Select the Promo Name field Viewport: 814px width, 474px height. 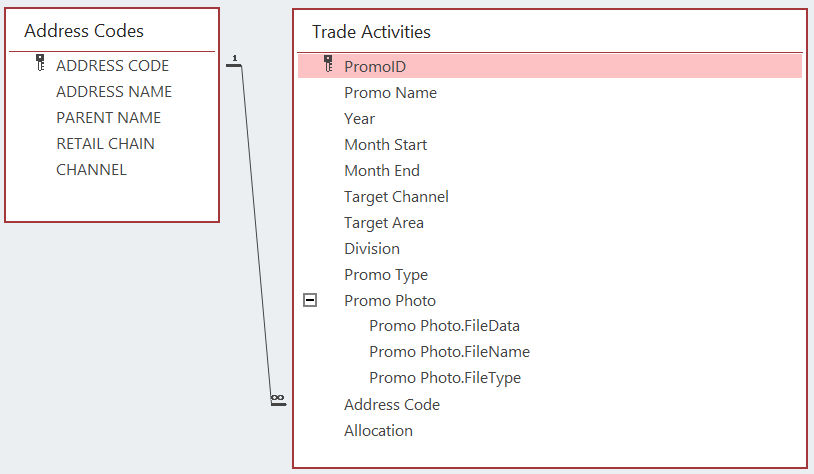[390, 93]
